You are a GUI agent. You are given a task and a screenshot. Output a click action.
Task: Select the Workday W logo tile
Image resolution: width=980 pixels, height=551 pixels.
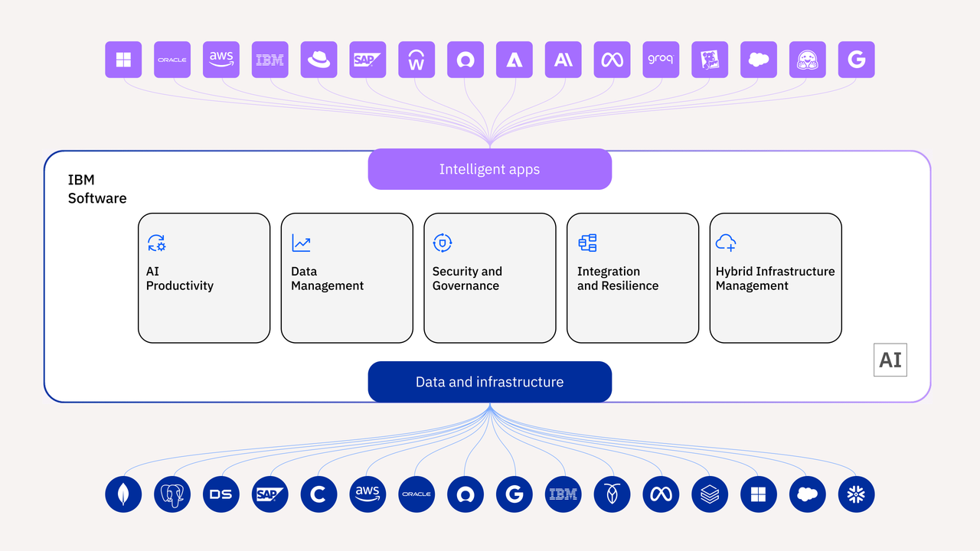(x=416, y=60)
